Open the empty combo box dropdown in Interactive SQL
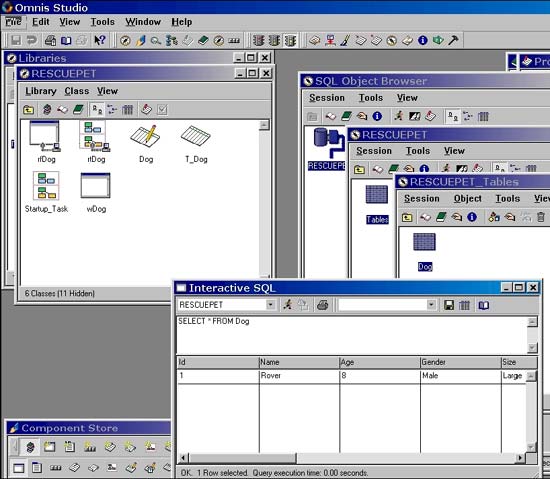 click(431, 305)
